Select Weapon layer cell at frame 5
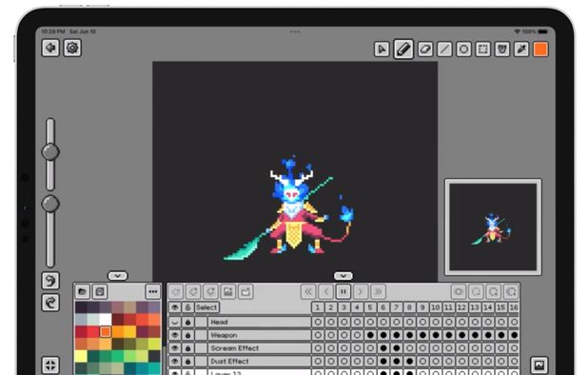588x375 pixels. [370, 335]
